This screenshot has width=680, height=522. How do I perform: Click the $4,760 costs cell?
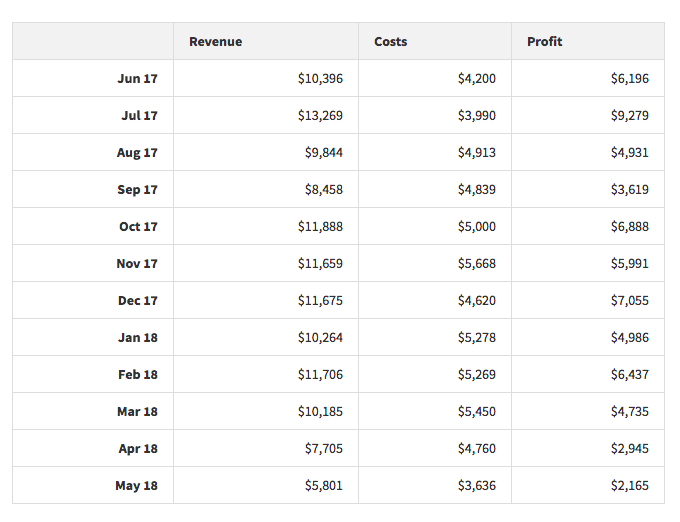(477, 448)
